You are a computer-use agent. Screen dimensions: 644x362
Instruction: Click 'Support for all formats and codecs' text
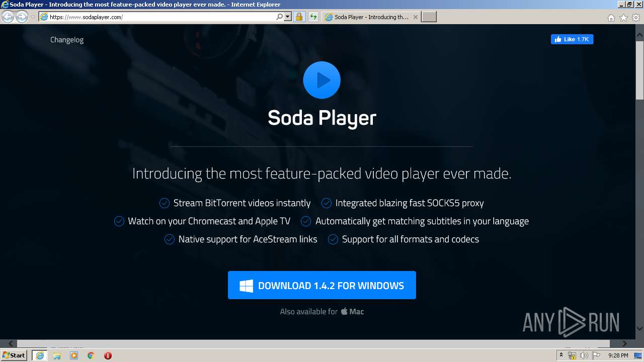(x=411, y=239)
